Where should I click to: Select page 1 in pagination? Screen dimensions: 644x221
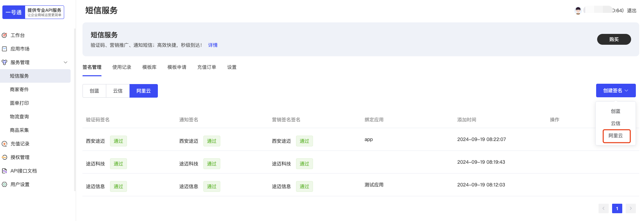pyautogui.click(x=617, y=208)
